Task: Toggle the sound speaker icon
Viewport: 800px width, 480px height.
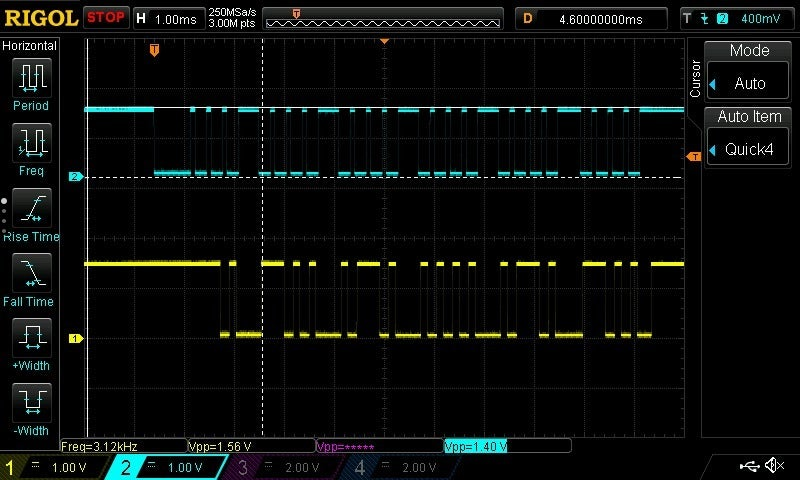Action: coord(774,466)
